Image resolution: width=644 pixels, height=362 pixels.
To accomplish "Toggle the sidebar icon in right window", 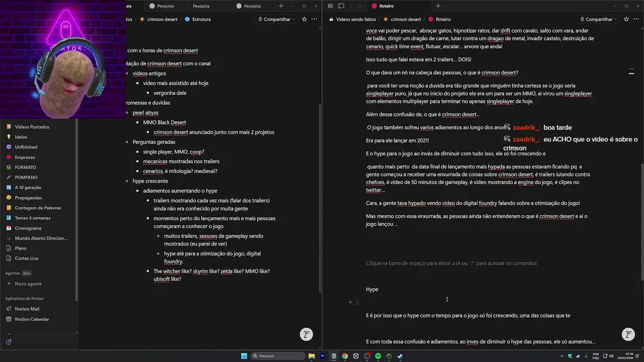I will 341,6.
